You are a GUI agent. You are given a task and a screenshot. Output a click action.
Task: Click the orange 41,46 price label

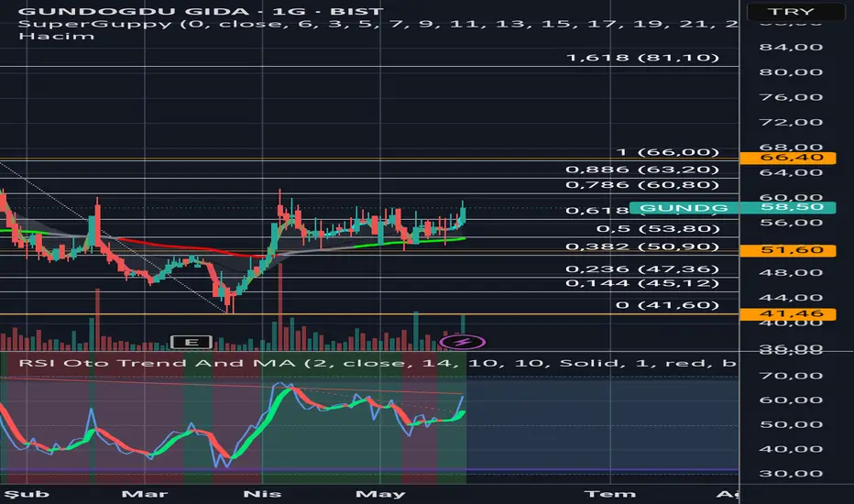[788, 313]
